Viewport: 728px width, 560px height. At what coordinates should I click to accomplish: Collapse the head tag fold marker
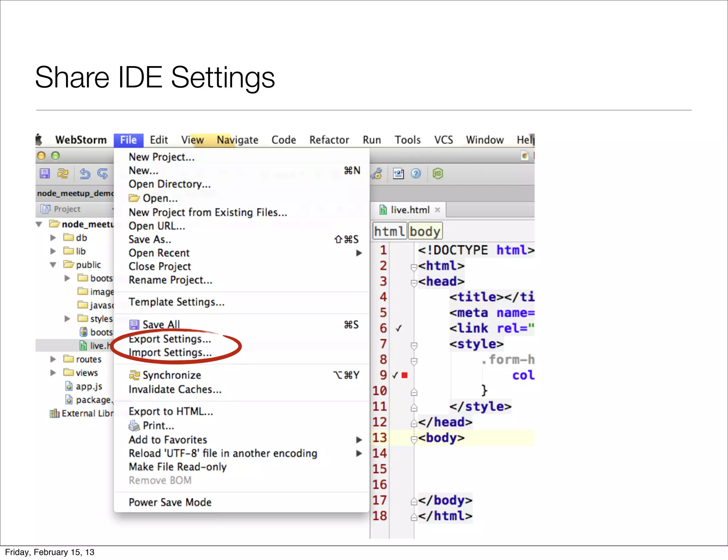pos(414,283)
